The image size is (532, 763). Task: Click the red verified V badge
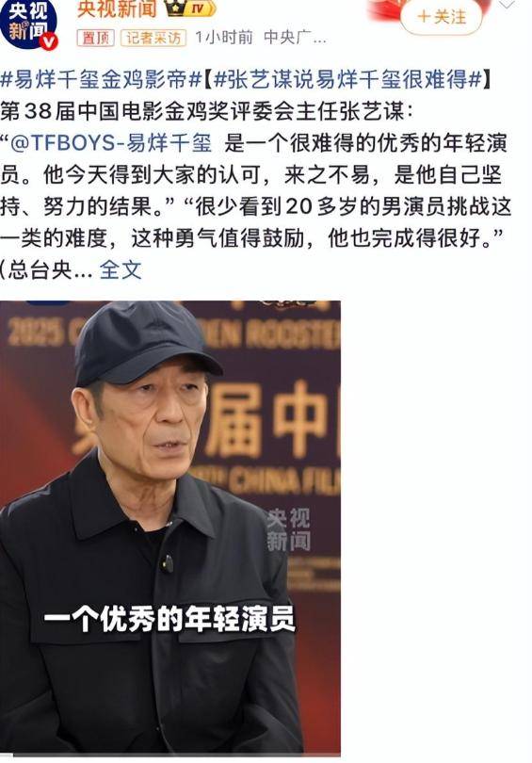click(49, 41)
